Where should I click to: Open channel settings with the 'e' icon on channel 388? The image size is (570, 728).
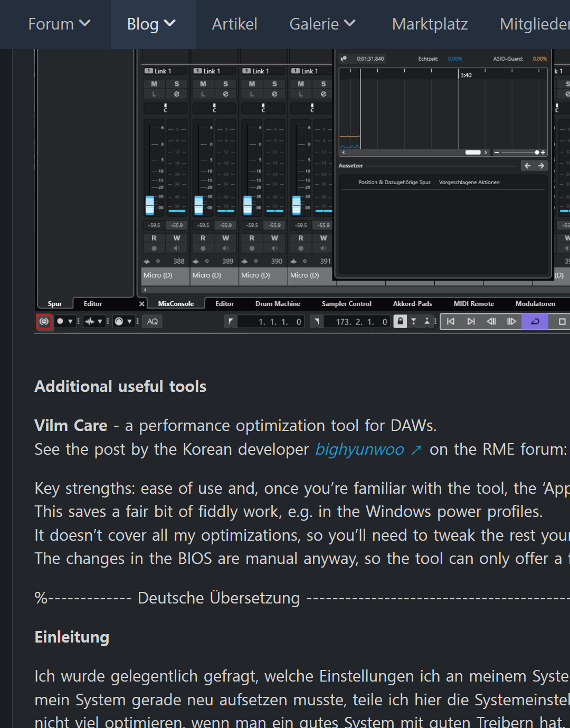tap(176, 93)
